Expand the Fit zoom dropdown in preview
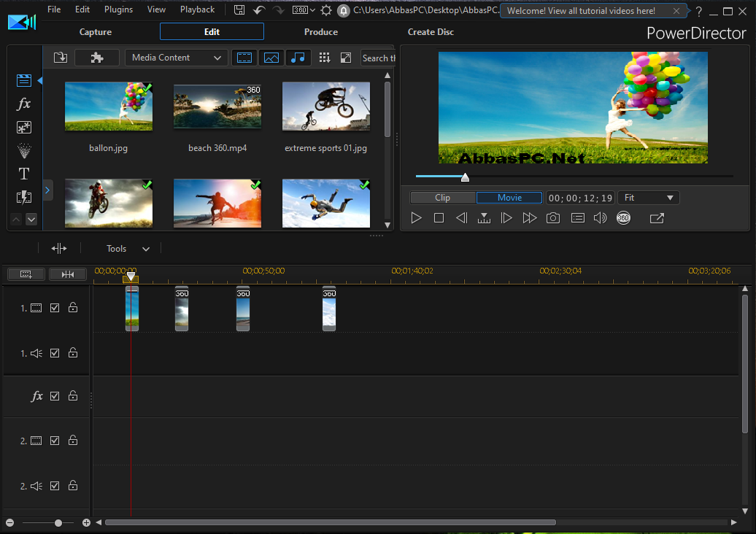 [649, 198]
